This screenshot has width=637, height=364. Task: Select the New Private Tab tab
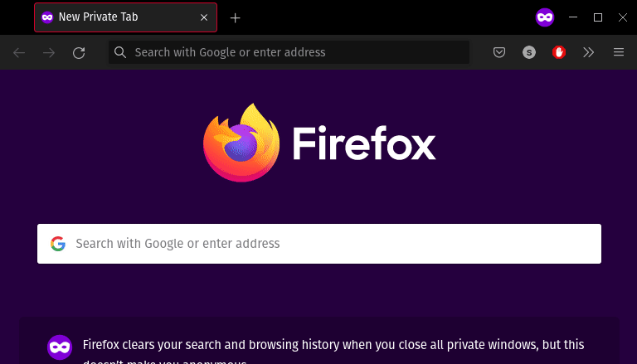pyautogui.click(x=116, y=17)
